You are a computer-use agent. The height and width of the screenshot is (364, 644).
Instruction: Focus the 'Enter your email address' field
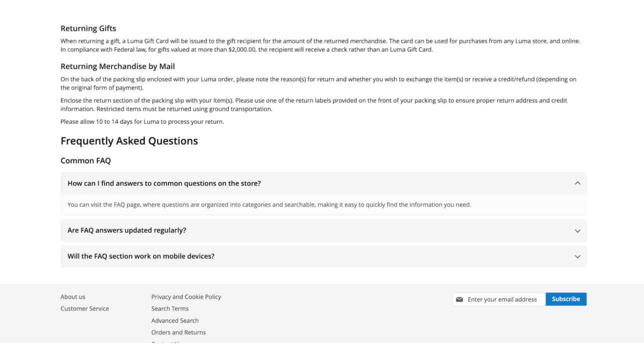(x=504, y=299)
